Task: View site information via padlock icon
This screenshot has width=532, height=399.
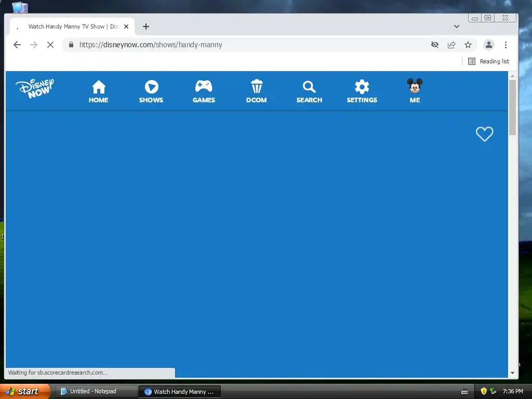Action: [x=71, y=45]
